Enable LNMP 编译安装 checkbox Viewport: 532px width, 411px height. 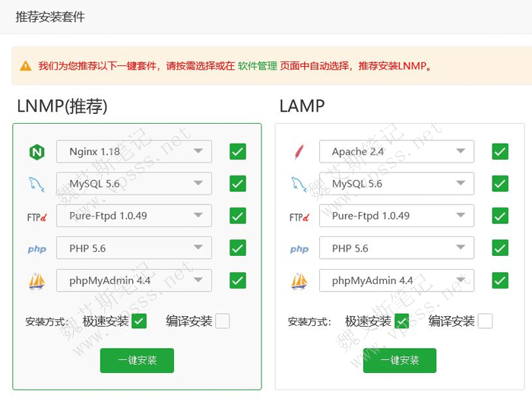(222, 321)
